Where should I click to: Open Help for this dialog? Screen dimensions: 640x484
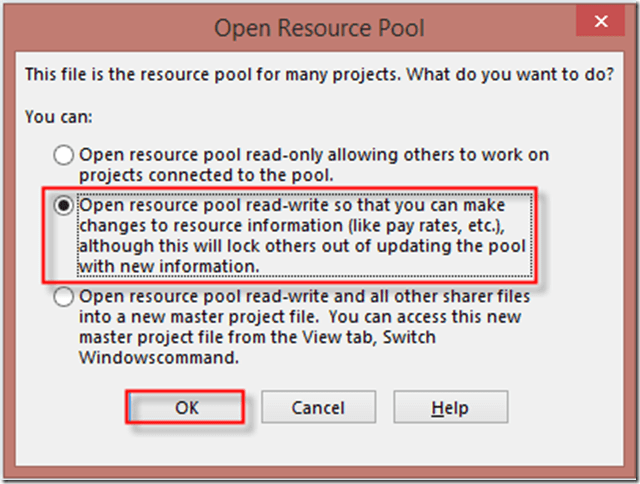(x=450, y=407)
